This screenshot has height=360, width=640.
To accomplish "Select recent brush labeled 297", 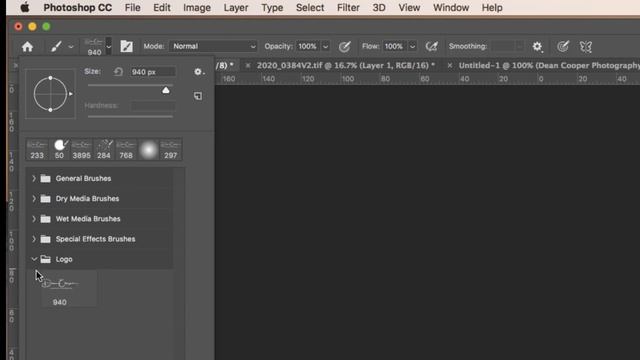I will (x=171, y=149).
